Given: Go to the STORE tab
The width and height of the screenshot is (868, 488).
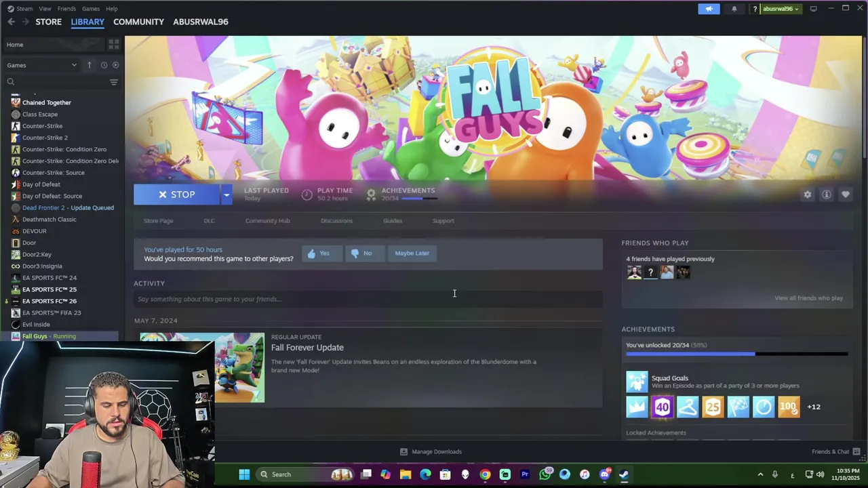Looking at the screenshot, I should pyautogui.click(x=48, y=22).
